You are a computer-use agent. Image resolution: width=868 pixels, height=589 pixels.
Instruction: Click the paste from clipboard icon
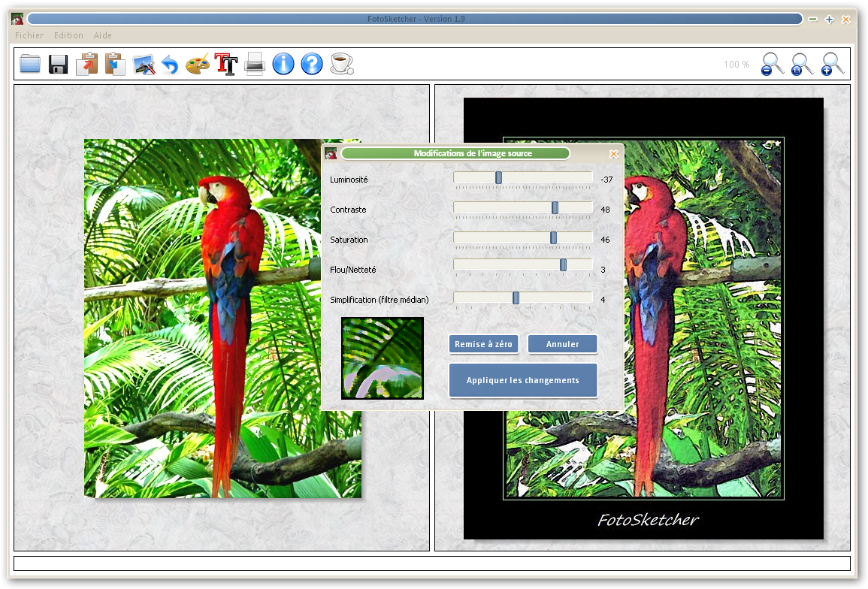(115, 64)
